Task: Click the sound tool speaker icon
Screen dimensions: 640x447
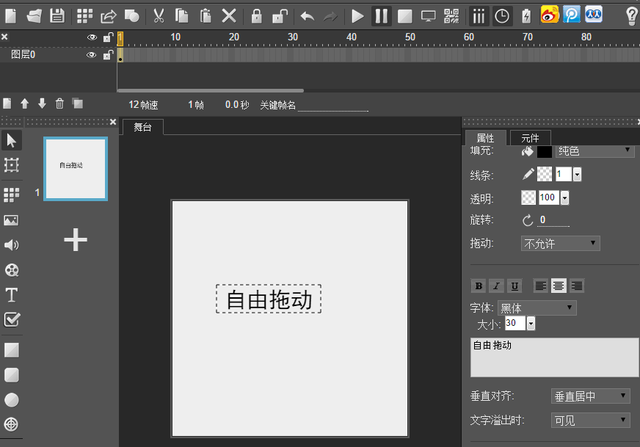Action: tap(12, 244)
